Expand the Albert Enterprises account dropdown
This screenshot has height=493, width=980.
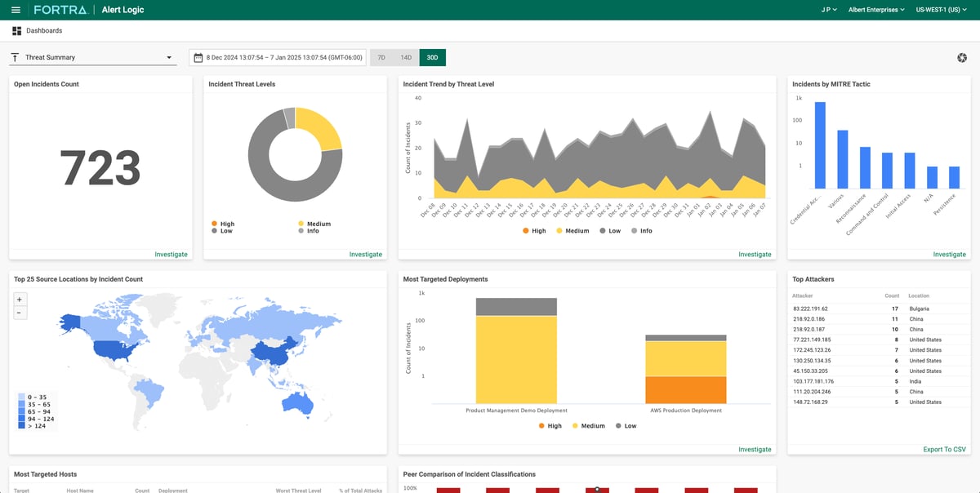875,9
